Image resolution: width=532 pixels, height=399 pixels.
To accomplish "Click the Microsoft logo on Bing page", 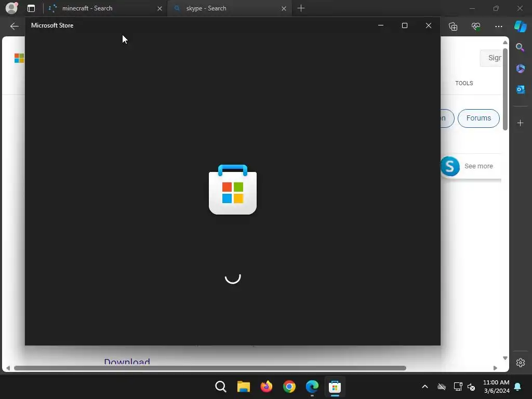I will pyautogui.click(x=19, y=58).
